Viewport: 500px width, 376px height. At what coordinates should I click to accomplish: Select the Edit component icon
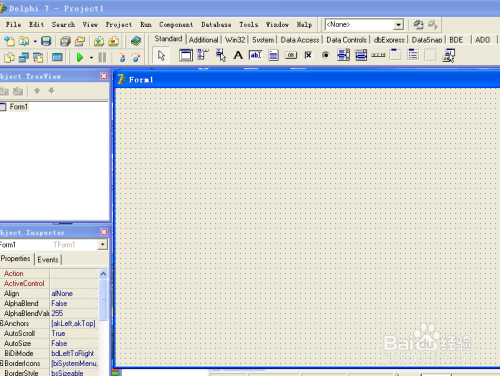click(256, 55)
